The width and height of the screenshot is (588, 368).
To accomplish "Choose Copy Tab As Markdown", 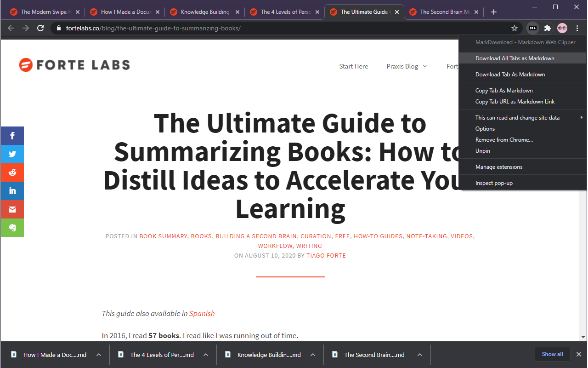I will point(504,91).
